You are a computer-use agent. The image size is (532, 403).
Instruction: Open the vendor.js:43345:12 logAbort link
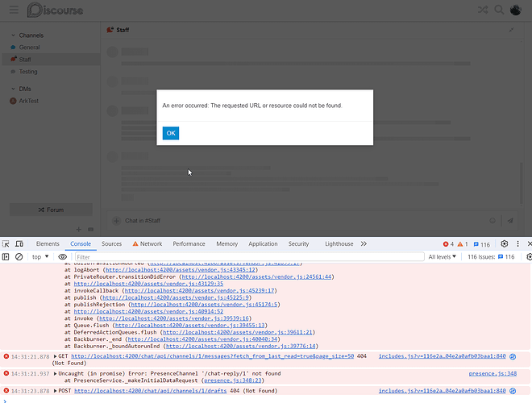coord(181,270)
